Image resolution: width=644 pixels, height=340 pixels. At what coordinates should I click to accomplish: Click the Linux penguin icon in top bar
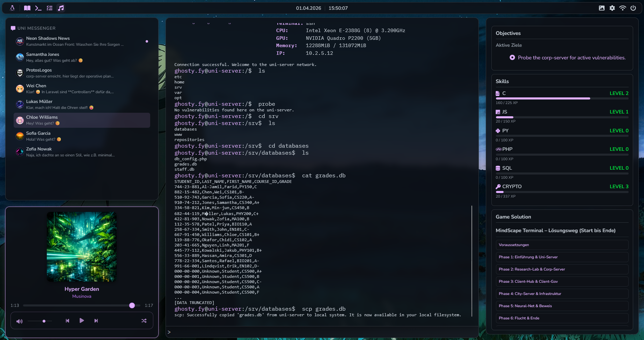tap(12, 8)
